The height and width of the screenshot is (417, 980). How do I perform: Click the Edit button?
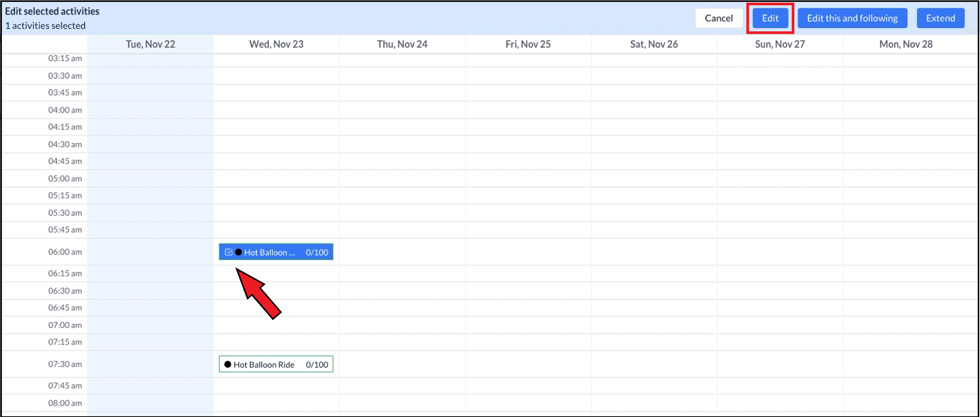tap(770, 17)
